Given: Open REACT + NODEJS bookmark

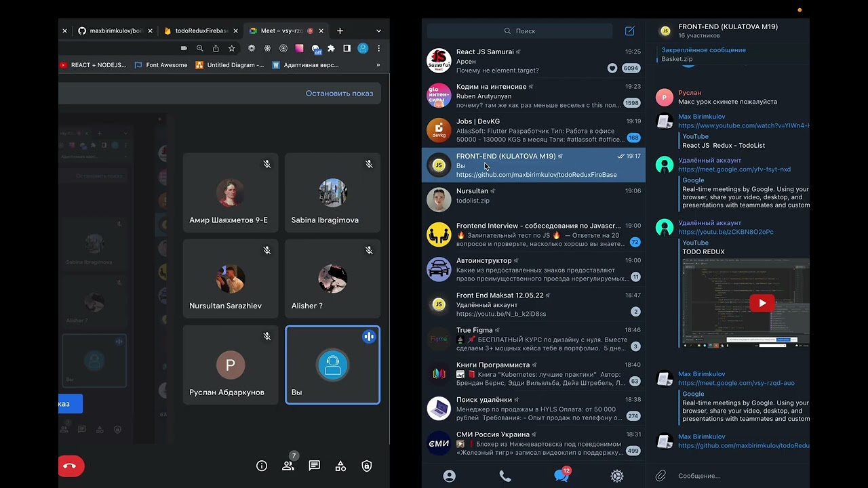Looking at the screenshot, I should (x=94, y=65).
